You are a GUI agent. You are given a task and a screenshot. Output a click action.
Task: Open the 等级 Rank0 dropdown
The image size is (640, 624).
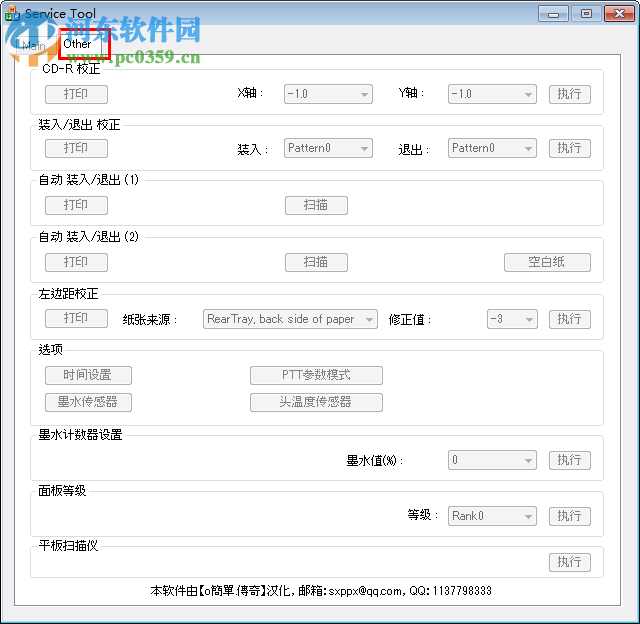[x=492, y=516]
